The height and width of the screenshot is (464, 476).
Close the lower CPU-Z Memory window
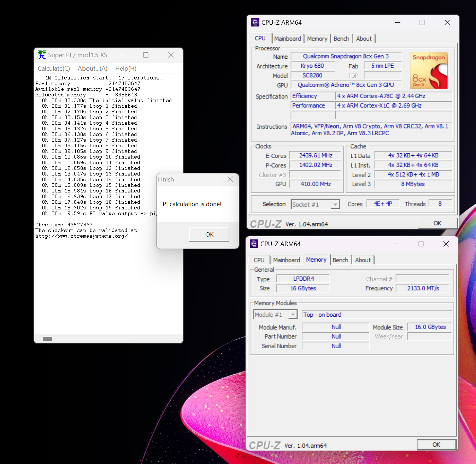[x=446, y=244]
